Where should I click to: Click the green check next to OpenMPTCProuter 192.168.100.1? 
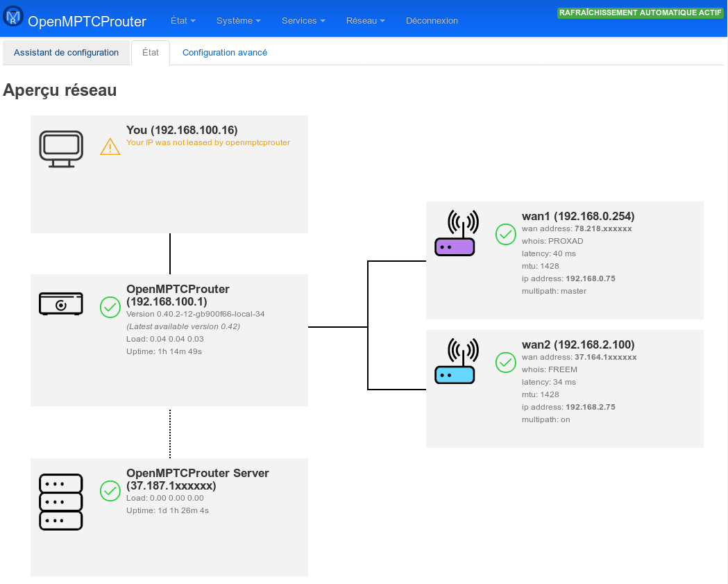(110, 307)
